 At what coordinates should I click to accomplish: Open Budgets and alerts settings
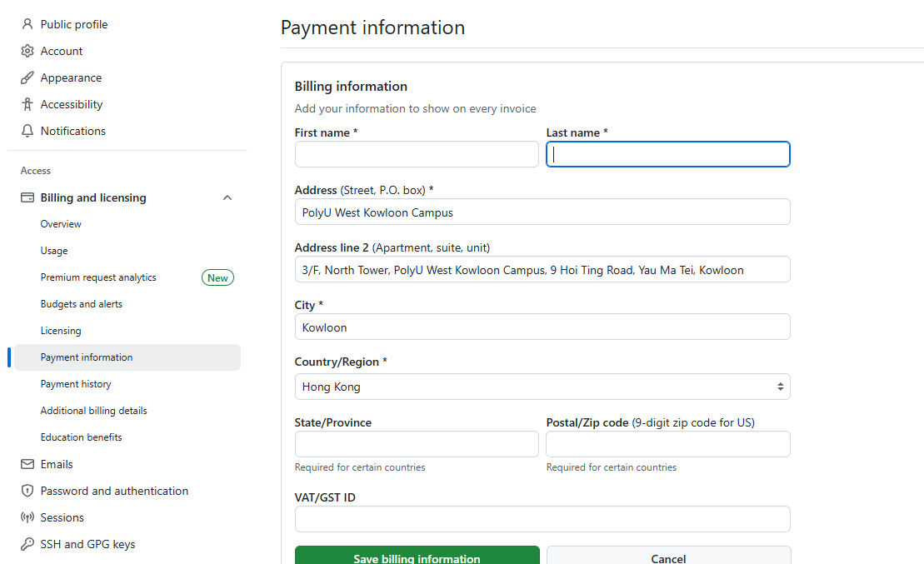pos(81,304)
